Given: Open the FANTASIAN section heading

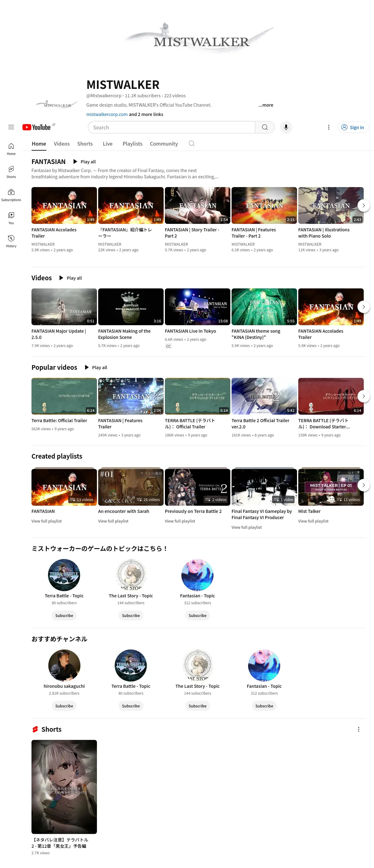Looking at the screenshot, I should pos(48,162).
